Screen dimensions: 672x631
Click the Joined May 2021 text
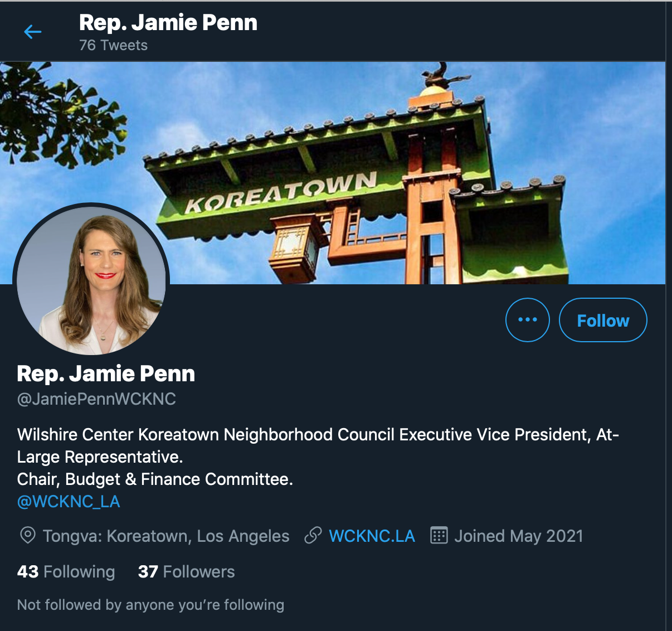(519, 536)
